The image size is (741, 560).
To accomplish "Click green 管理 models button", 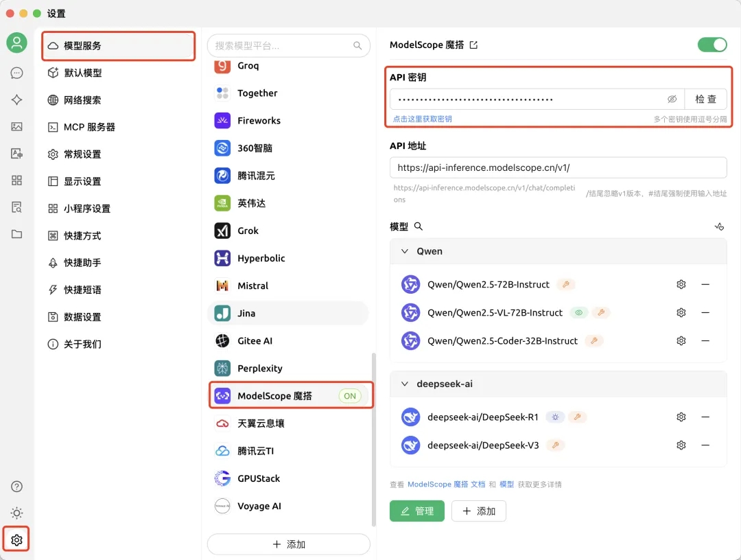I will coord(417,511).
